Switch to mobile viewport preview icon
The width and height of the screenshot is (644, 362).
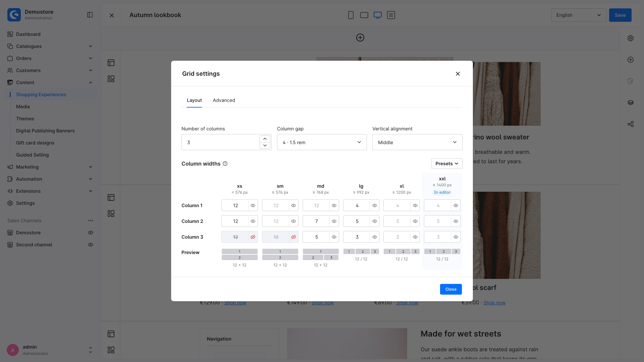(x=351, y=15)
